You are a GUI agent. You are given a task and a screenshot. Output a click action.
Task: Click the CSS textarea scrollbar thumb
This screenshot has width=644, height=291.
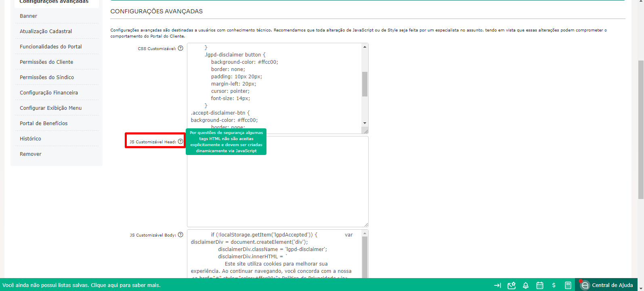365,84
